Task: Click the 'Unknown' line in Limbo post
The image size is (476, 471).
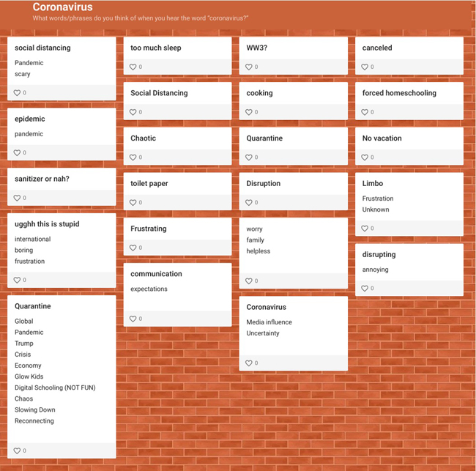Action: [376, 209]
